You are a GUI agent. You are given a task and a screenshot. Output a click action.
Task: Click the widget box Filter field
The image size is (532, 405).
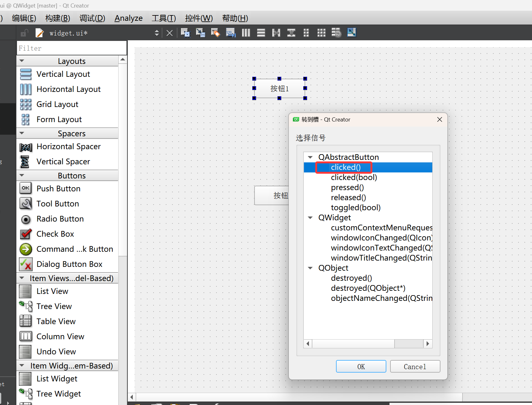72,48
